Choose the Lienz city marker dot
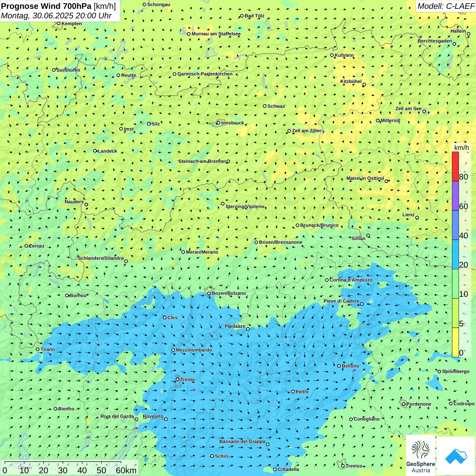 click(x=417, y=218)
